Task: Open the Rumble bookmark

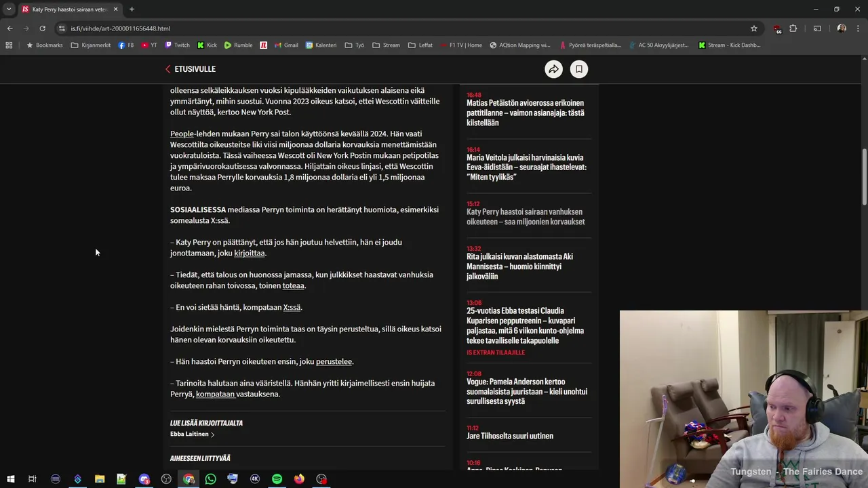Action: click(x=238, y=45)
